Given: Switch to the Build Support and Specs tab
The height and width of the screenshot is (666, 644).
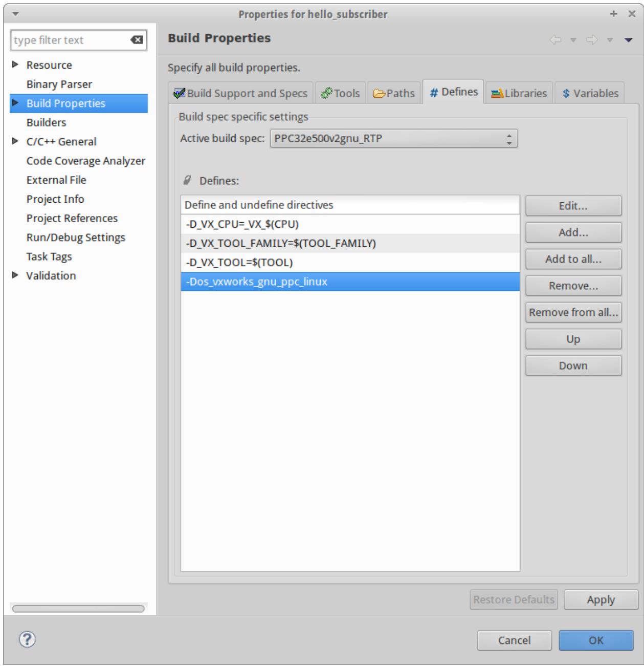Looking at the screenshot, I should 241,93.
